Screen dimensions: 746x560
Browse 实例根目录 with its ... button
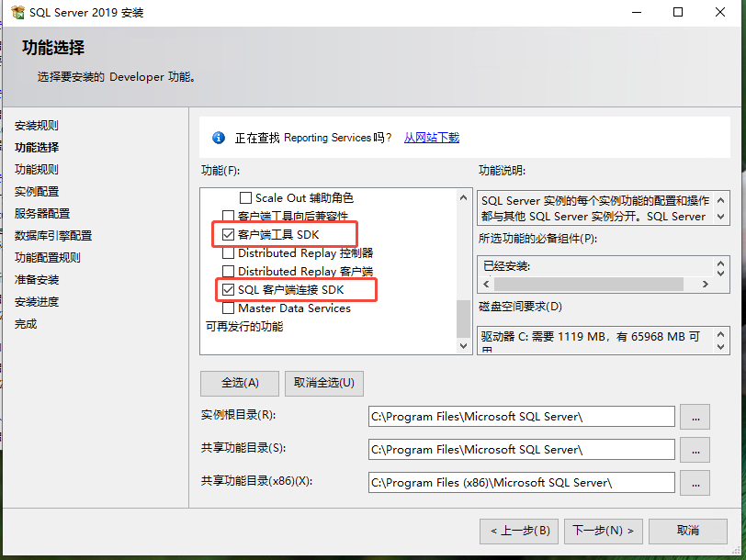pyautogui.click(x=695, y=416)
